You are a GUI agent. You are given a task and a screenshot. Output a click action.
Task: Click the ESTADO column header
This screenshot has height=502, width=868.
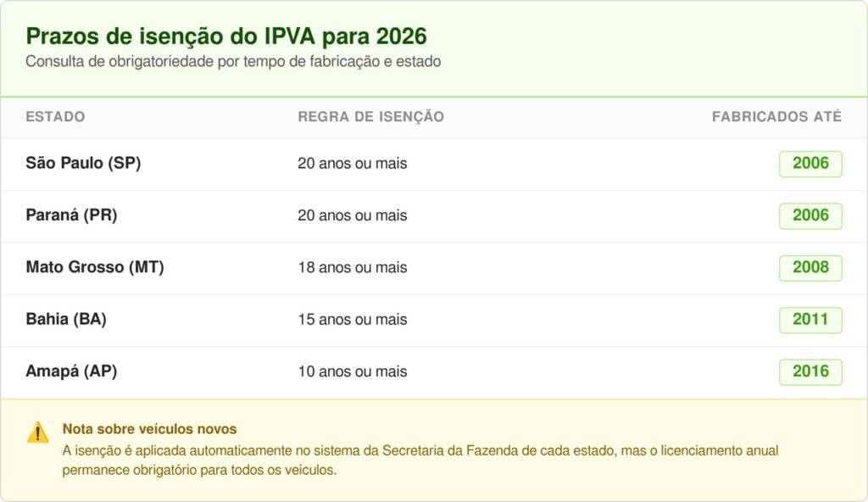click(55, 117)
